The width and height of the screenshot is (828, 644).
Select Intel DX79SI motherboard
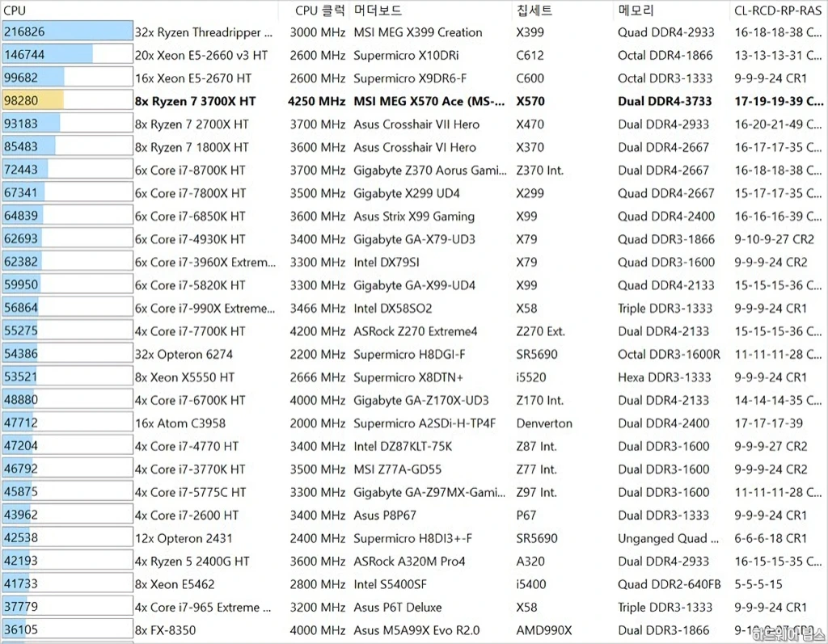click(387, 263)
